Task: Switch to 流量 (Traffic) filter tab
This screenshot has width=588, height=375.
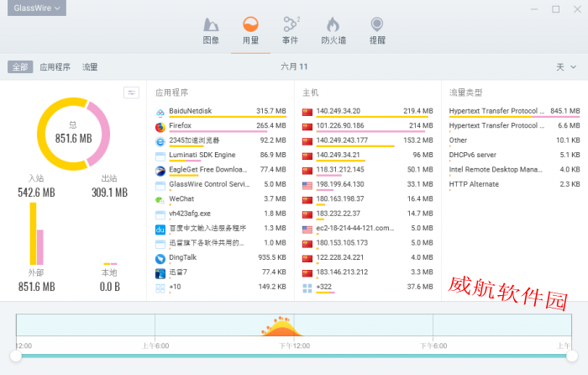Action: point(90,67)
